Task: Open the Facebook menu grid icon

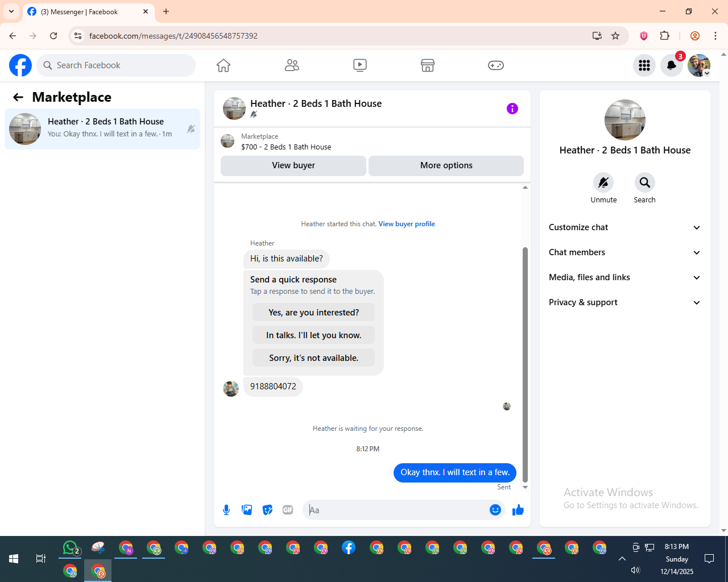Action: coord(644,65)
